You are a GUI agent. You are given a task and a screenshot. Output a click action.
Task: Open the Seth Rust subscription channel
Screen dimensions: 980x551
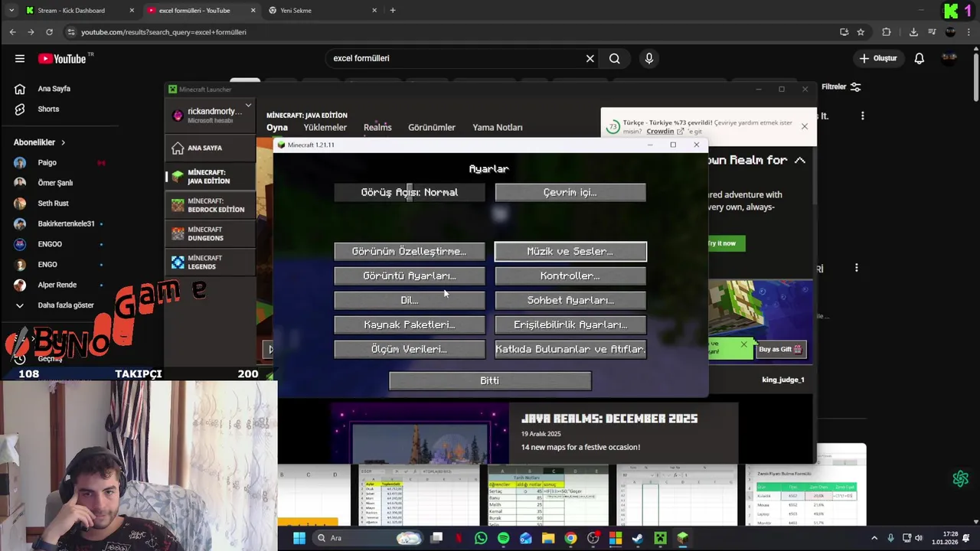pyautogui.click(x=54, y=203)
